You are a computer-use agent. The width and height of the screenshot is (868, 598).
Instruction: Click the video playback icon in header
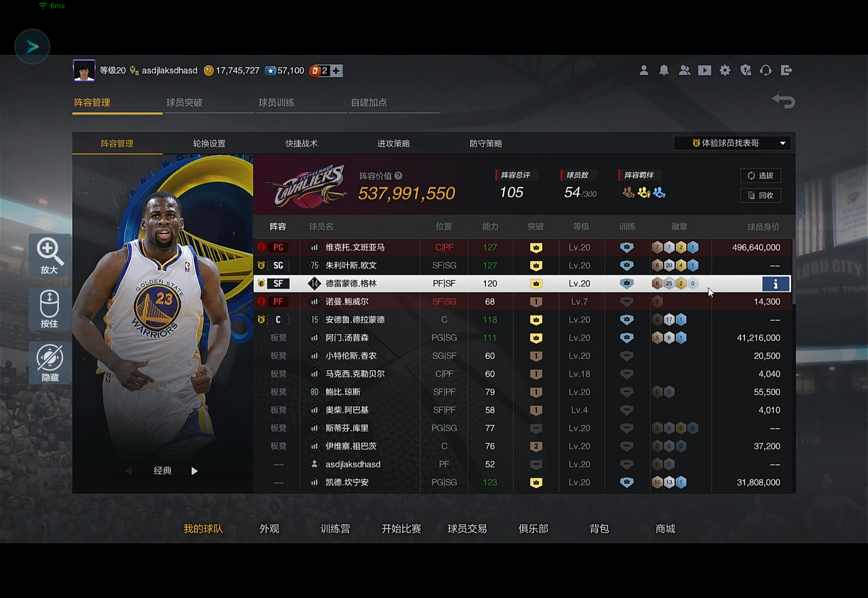[x=704, y=70]
